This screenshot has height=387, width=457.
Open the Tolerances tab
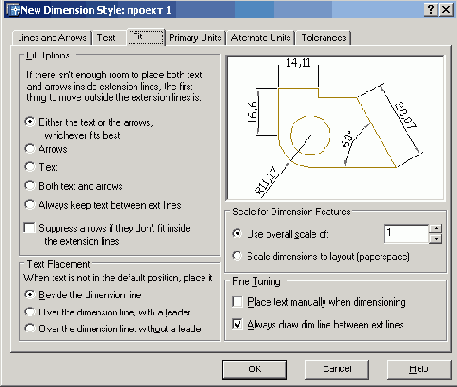323,38
